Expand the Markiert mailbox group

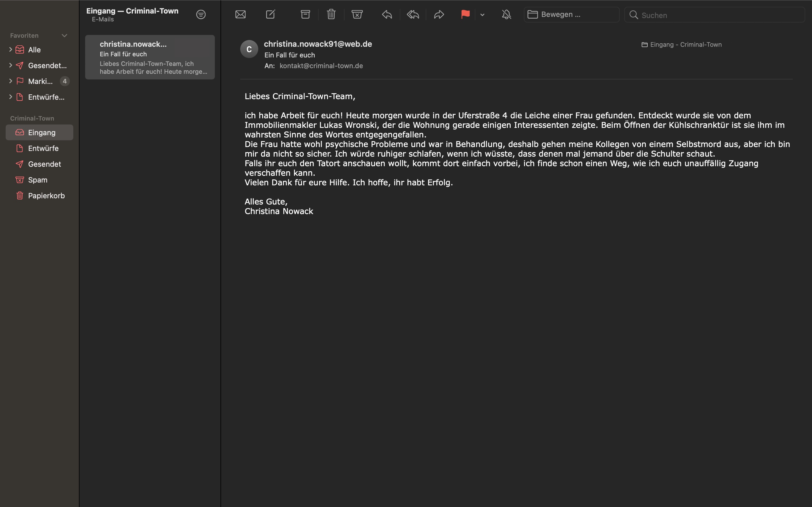pos(10,81)
